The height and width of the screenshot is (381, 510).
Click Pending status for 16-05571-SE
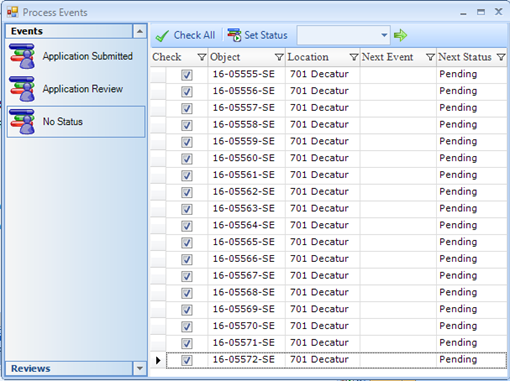458,343
